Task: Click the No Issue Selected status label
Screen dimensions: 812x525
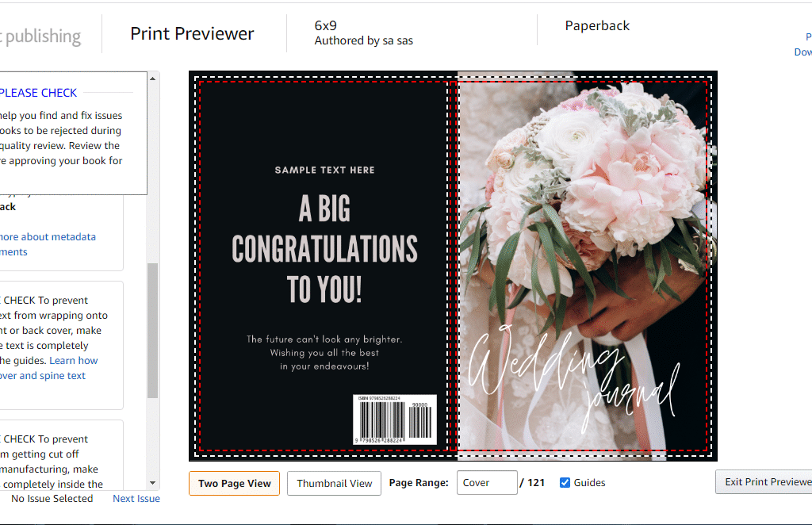Action: [x=51, y=498]
